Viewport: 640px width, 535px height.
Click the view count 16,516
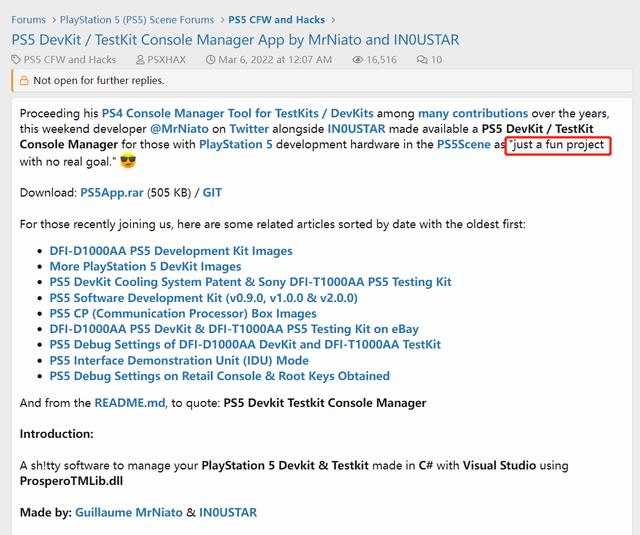coord(381,60)
